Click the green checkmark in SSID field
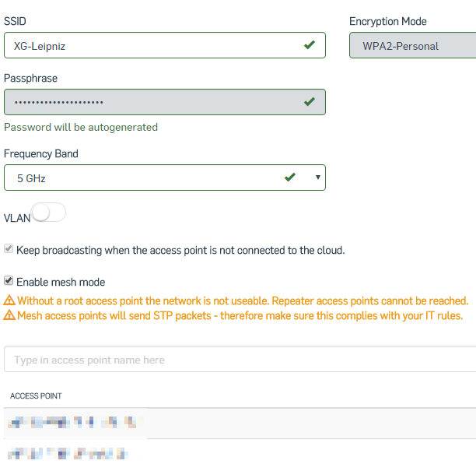476x464 pixels. [x=310, y=45]
